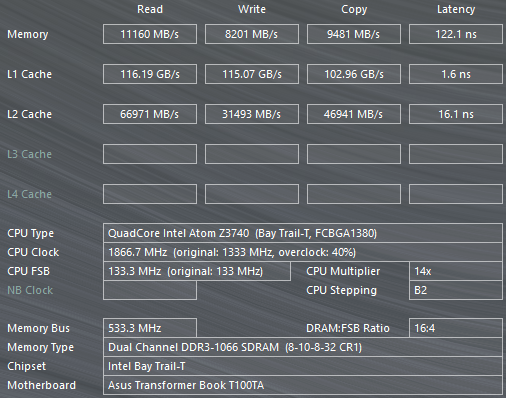Click L2 Cache Latency 16.1 ns box
Screen dimensions: 506x398
click(456, 114)
